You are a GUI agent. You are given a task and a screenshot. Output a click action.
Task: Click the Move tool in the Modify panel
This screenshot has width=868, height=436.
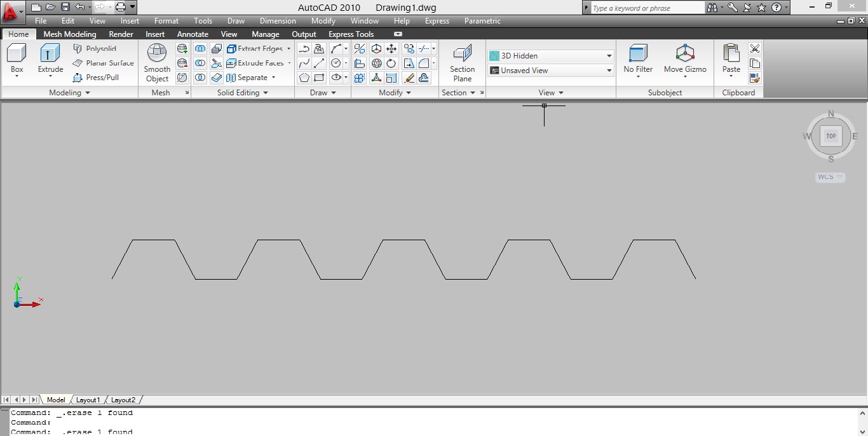click(x=391, y=48)
